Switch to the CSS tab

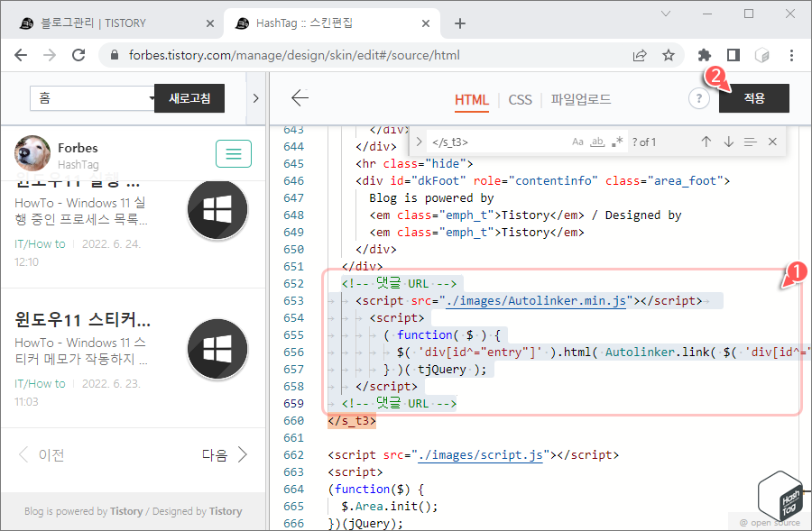pos(520,99)
